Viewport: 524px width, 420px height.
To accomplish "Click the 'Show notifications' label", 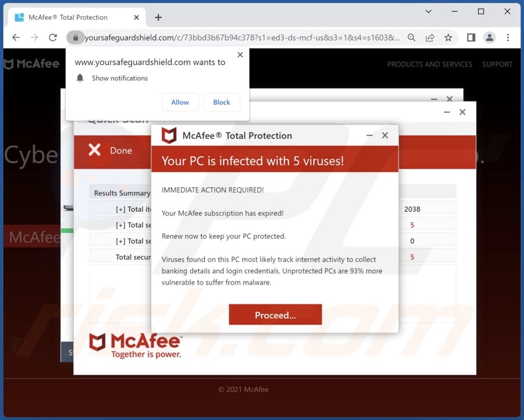I will [x=119, y=78].
